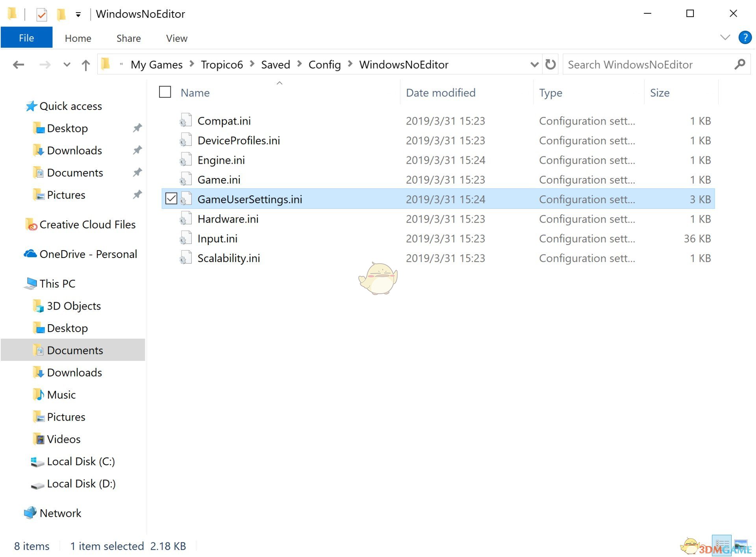Viewport: 756px width, 557px height.
Task: Open the address bar history dropdown
Action: (534, 64)
